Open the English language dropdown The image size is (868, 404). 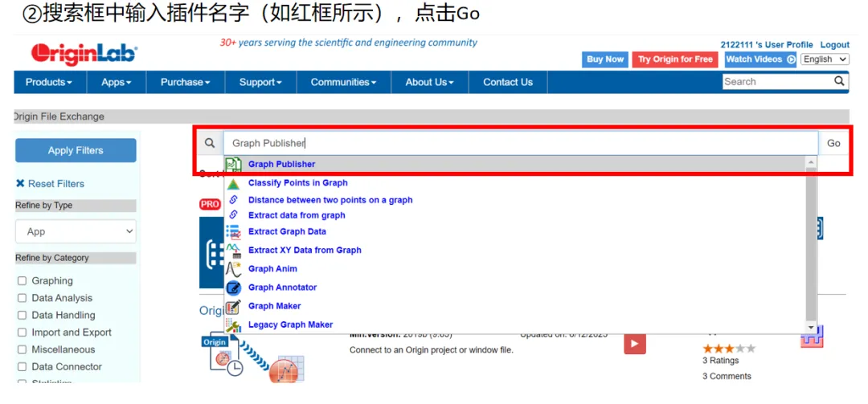coord(825,59)
